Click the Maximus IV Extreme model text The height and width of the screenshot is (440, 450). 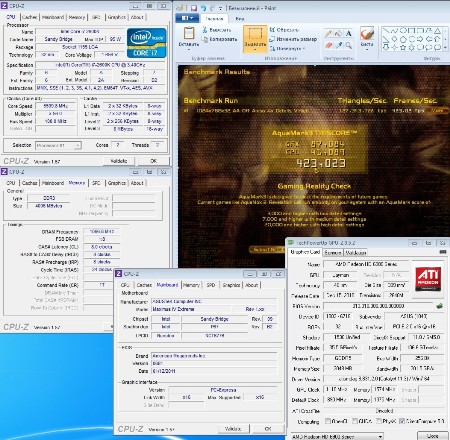[173, 309]
